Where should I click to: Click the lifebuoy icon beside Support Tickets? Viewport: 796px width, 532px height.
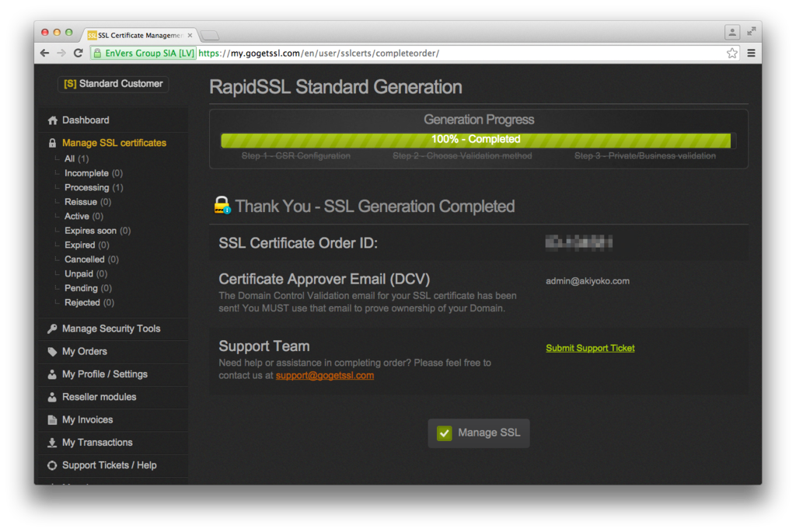pos(52,465)
